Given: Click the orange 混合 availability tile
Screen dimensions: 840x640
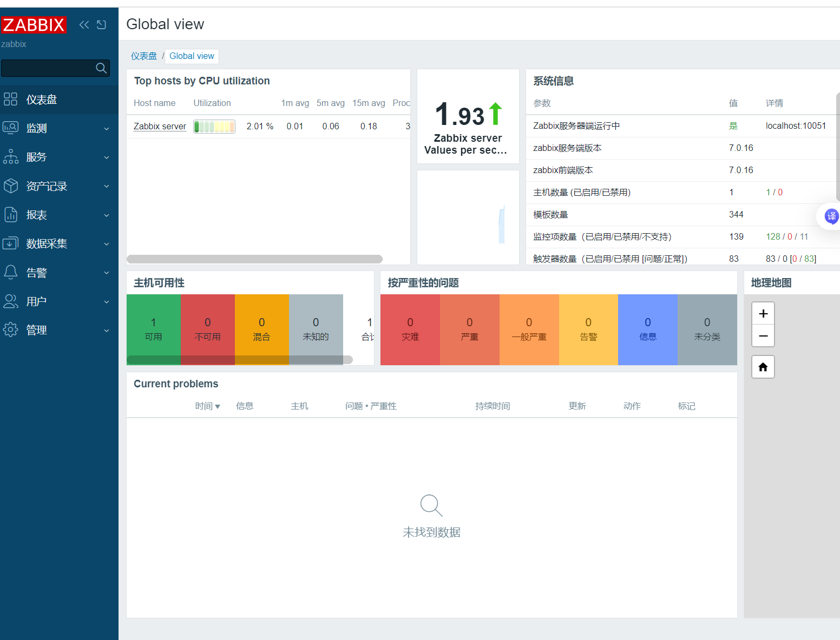Looking at the screenshot, I should 262,329.
